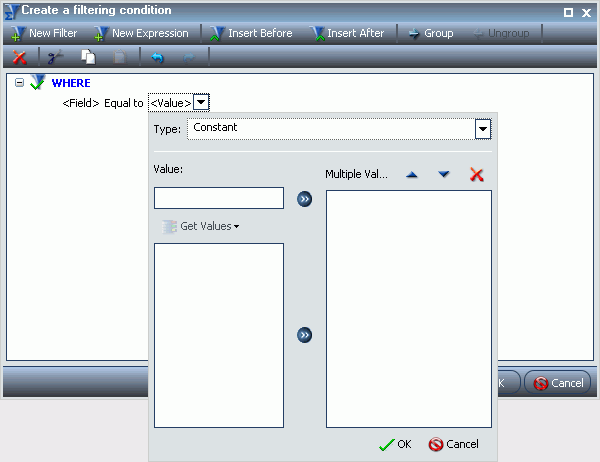The width and height of the screenshot is (600, 462).
Task: Remove value with red X by Multiple Values
Action: tap(477, 175)
